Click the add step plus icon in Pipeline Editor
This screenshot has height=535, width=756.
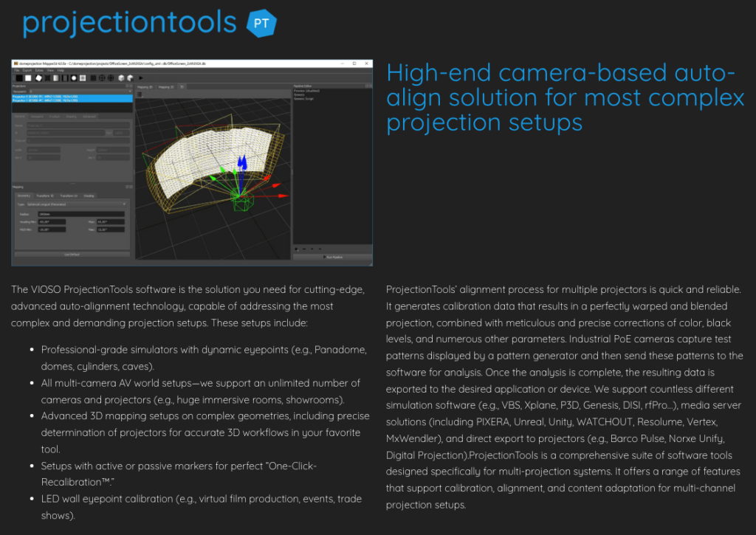(x=297, y=249)
